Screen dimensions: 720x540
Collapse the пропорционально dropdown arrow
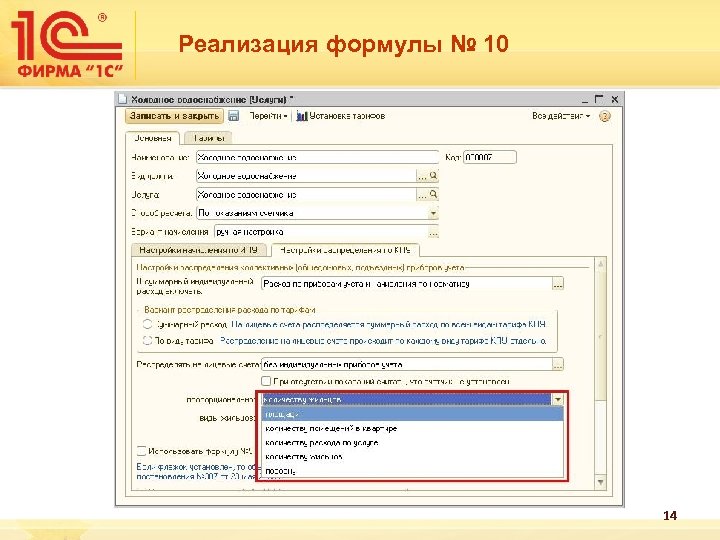click(557, 399)
